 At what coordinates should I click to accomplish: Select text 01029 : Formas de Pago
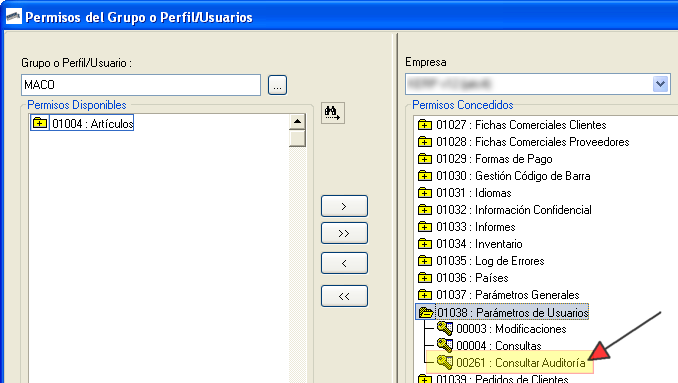[x=494, y=159]
